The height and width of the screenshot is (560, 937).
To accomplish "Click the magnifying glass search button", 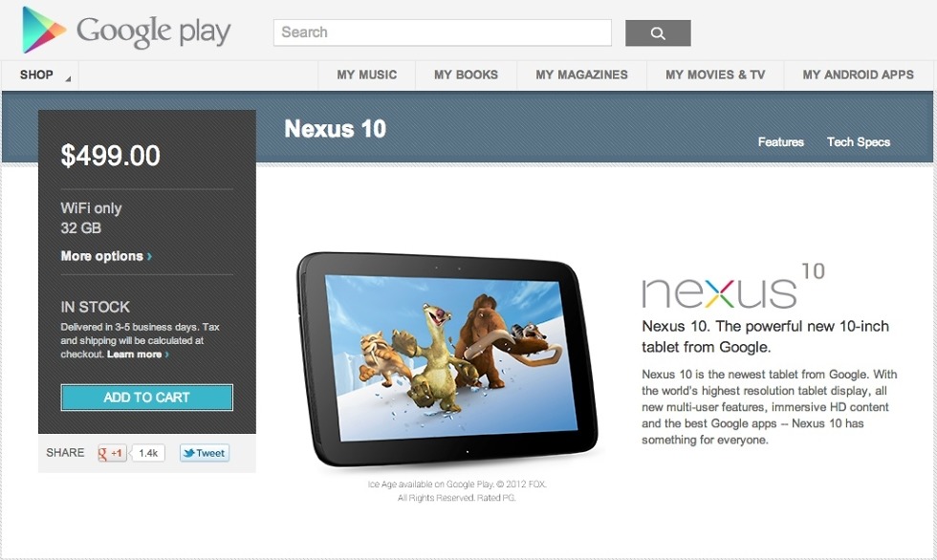I will (x=658, y=32).
